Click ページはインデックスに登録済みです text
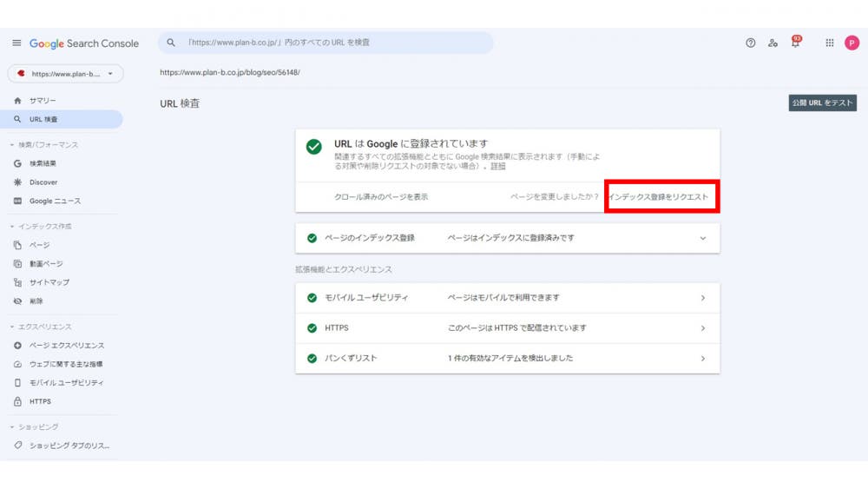868x489 pixels. pos(511,238)
